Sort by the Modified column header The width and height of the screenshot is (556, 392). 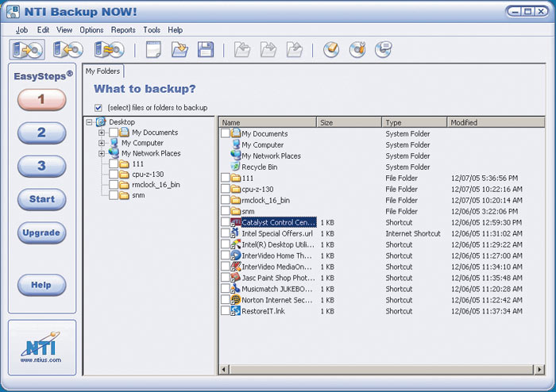point(496,122)
